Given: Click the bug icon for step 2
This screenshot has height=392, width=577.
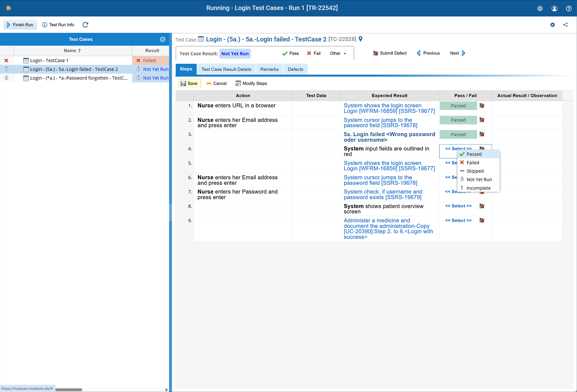Looking at the screenshot, I should [x=482, y=120].
